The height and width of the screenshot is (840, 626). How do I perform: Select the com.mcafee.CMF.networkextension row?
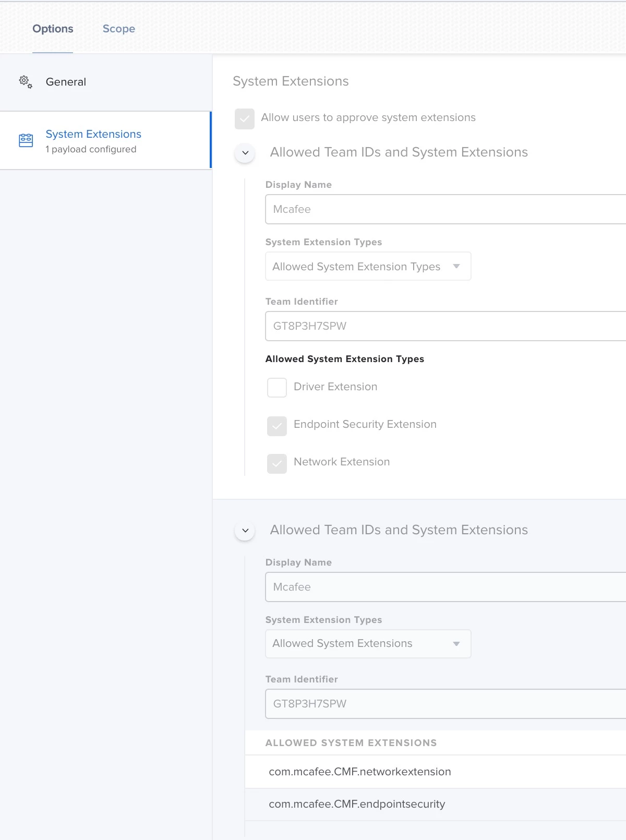[436, 772]
